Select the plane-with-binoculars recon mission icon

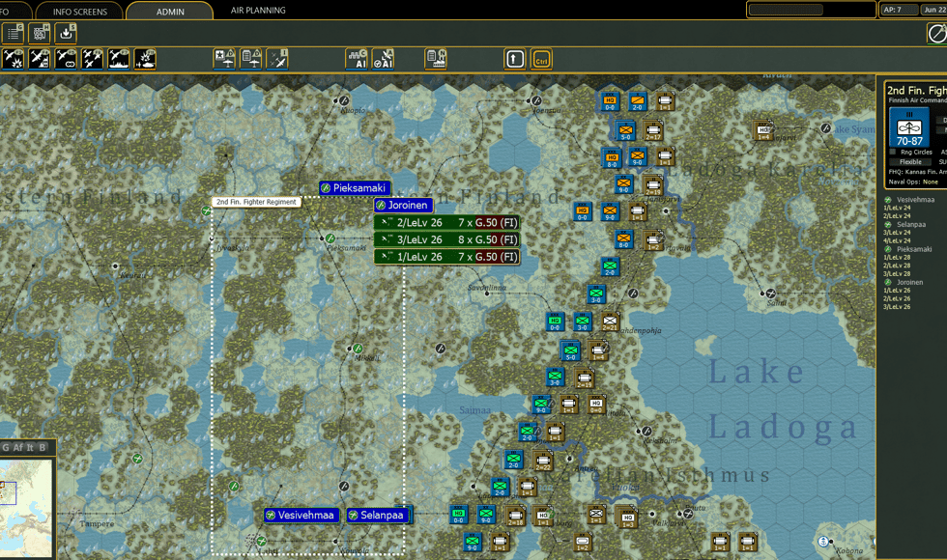pos(66,59)
